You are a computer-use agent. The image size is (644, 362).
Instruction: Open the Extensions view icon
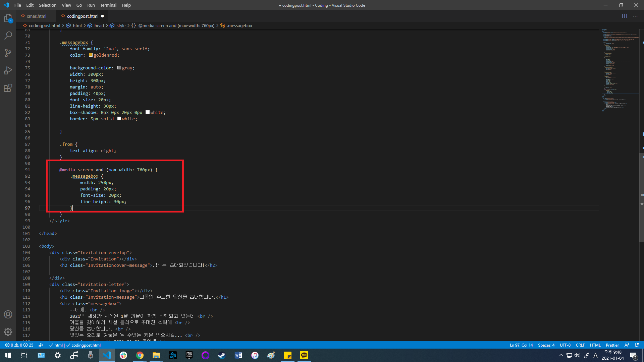[x=8, y=88]
